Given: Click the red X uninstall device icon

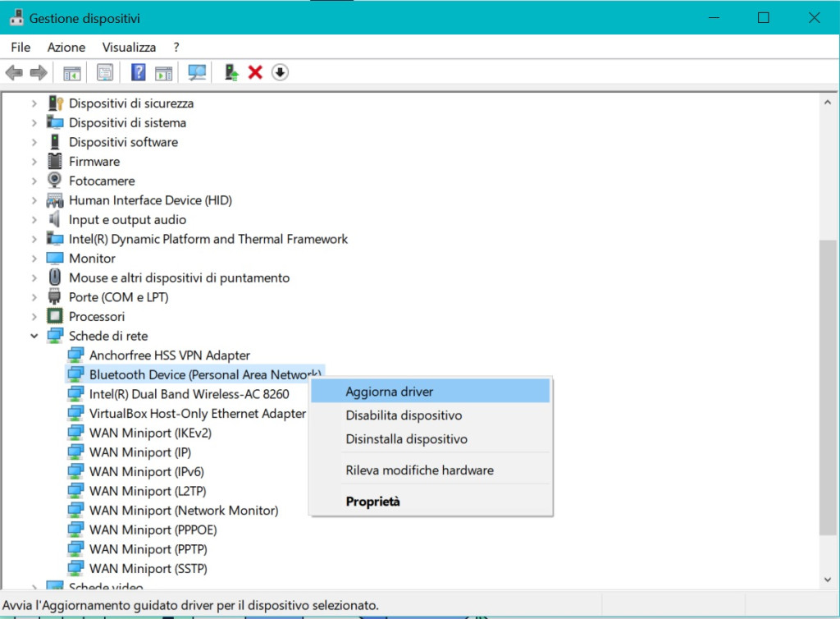Looking at the screenshot, I should tap(256, 72).
